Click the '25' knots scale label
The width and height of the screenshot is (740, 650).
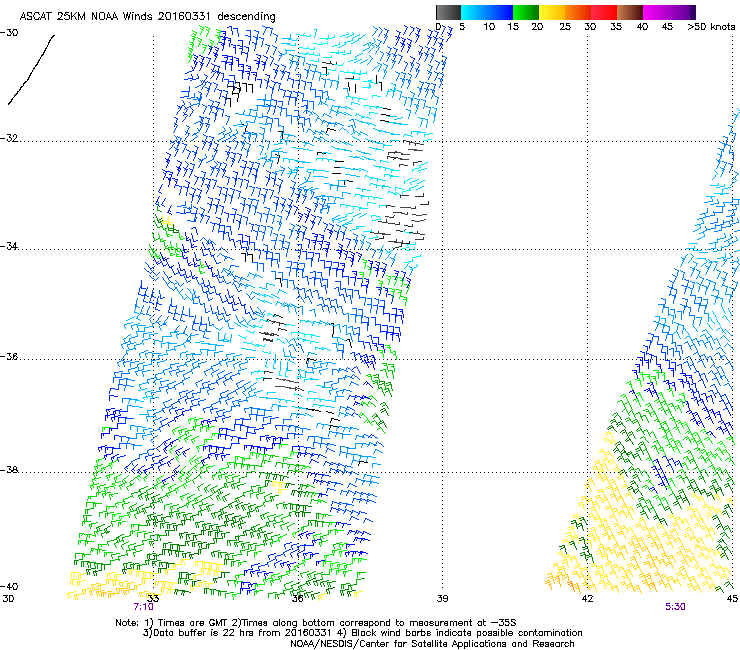565,27
